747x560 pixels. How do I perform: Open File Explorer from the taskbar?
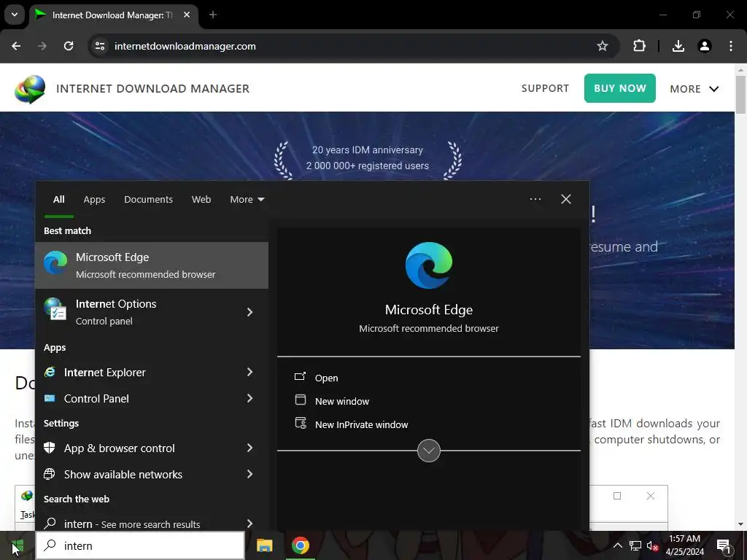pos(264,545)
